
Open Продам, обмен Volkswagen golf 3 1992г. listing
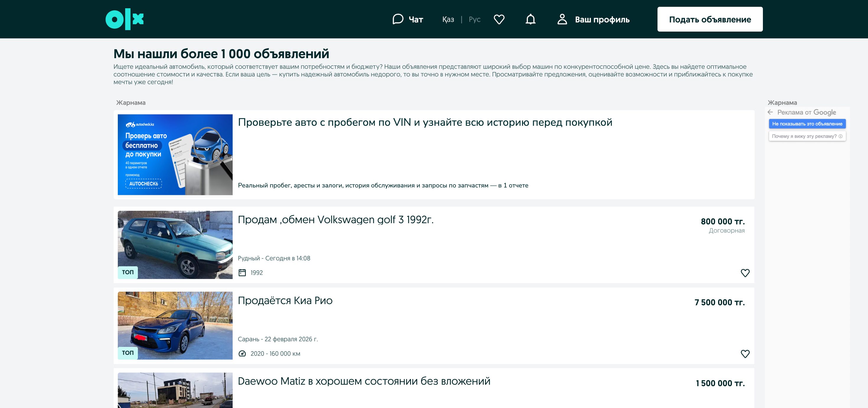coord(336,220)
